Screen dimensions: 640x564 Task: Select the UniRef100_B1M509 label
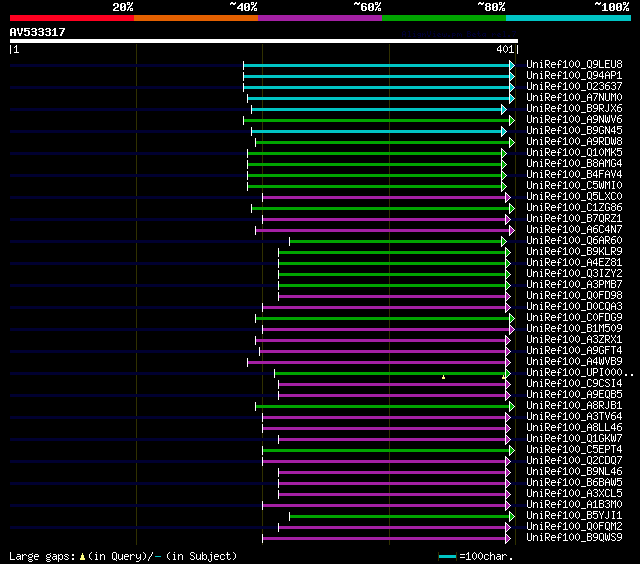[574, 329]
